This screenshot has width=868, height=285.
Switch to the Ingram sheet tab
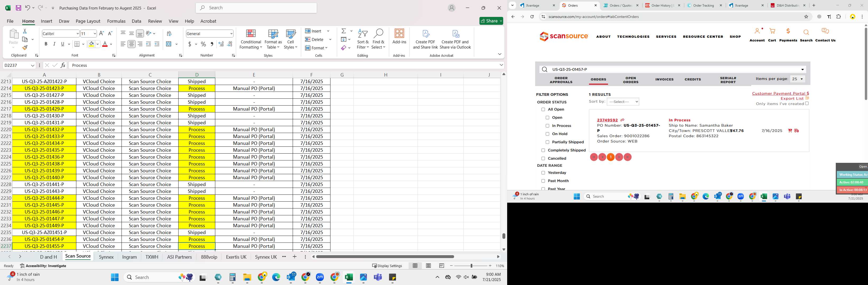(129, 257)
